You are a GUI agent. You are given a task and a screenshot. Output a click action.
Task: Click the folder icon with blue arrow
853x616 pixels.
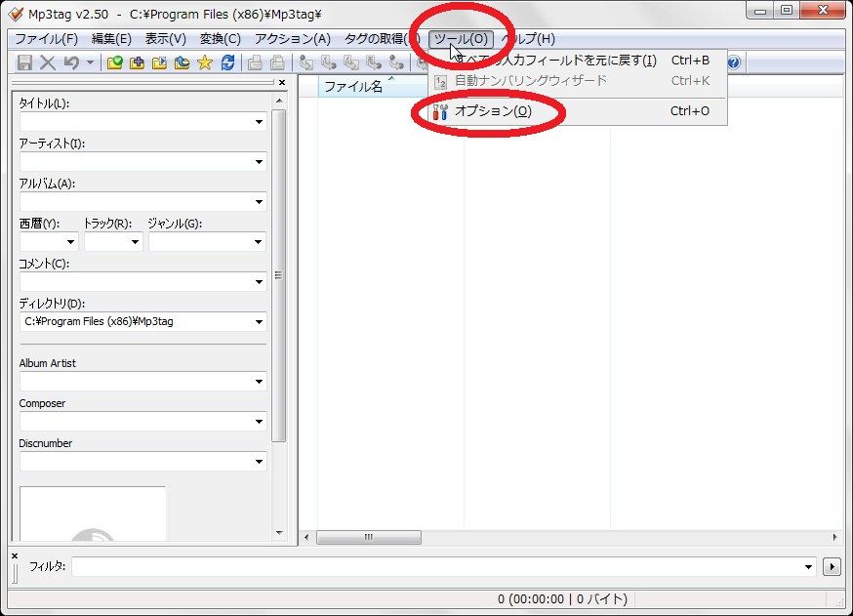click(182, 62)
